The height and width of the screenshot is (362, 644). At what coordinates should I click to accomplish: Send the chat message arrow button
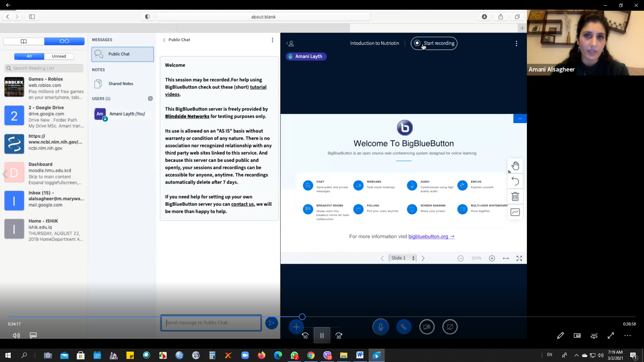pyautogui.click(x=271, y=323)
